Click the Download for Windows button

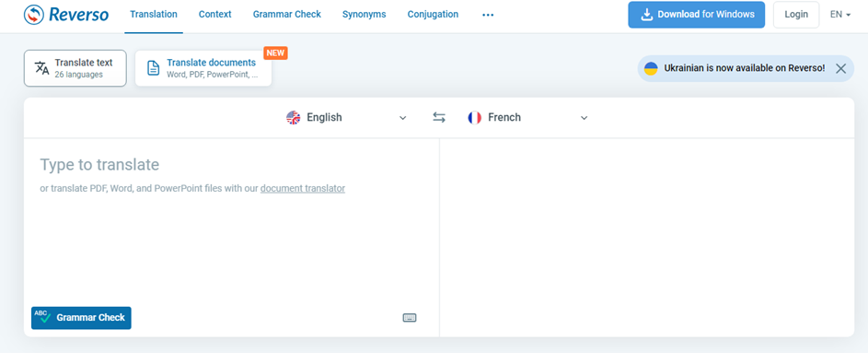(697, 15)
